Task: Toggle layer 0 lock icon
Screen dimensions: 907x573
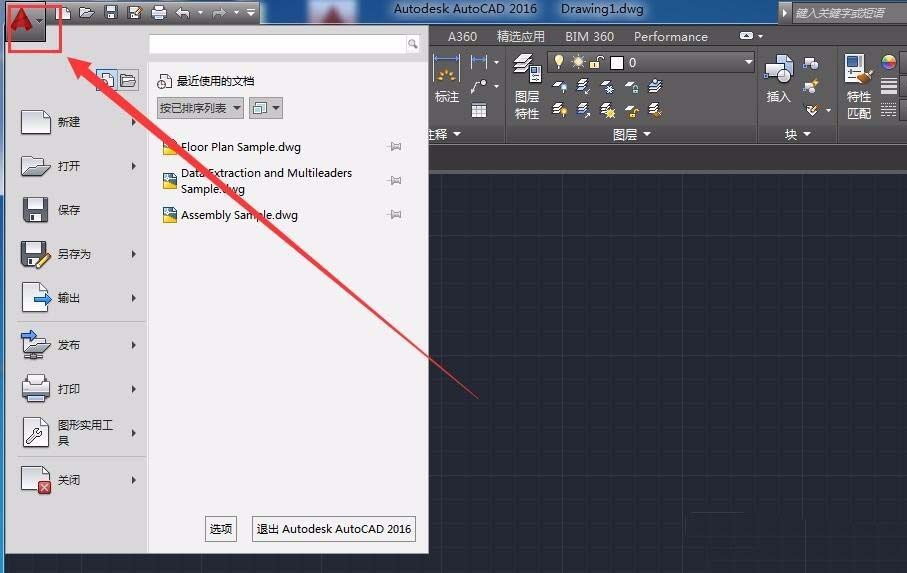Action: (x=597, y=62)
